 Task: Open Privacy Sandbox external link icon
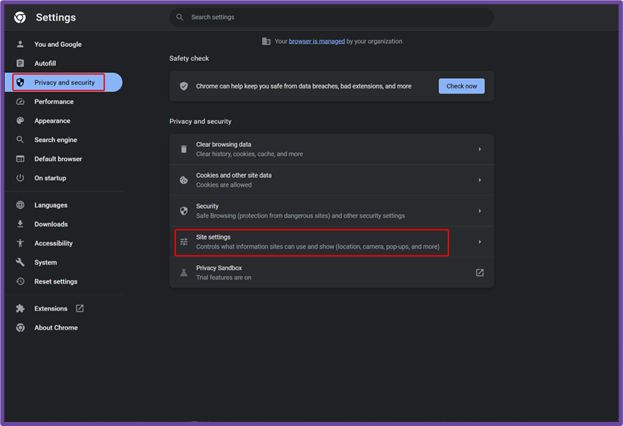point(480,273)
